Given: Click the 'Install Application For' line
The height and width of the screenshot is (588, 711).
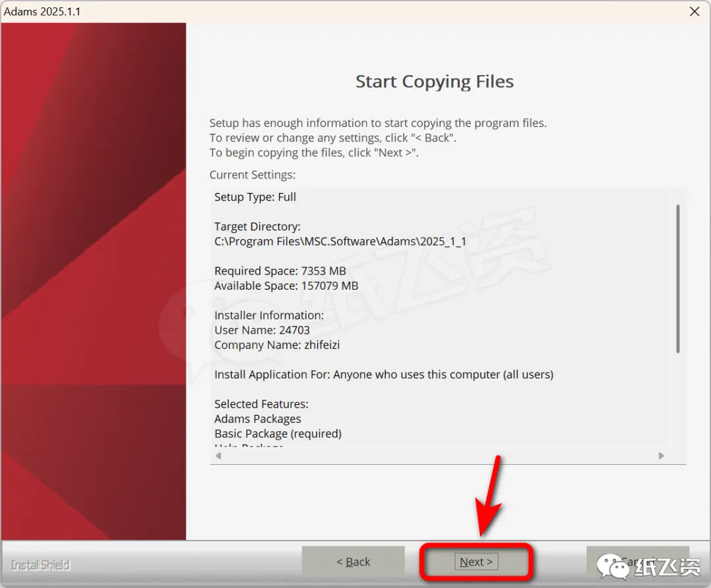Looking at the screenshot, I should [x=384, y=375].
